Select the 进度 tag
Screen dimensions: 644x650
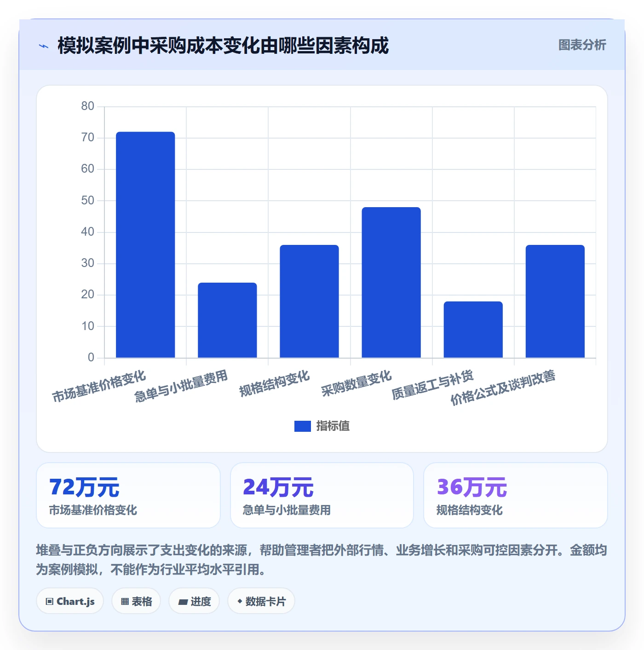(194, 601)
